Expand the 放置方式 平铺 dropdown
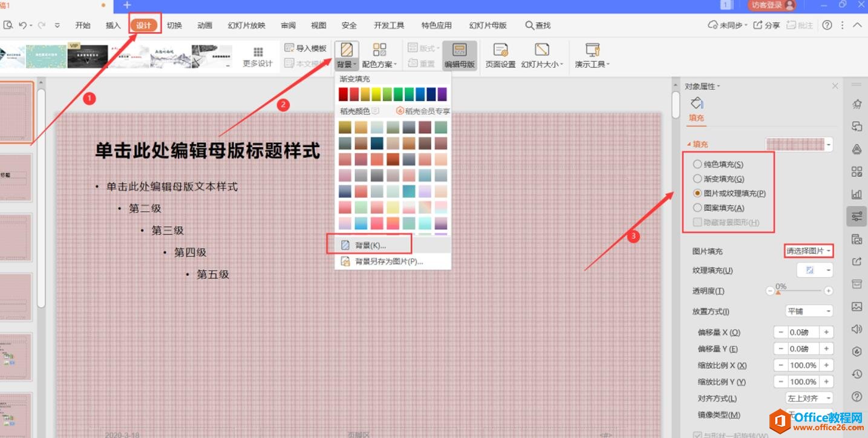 [809, 311]
